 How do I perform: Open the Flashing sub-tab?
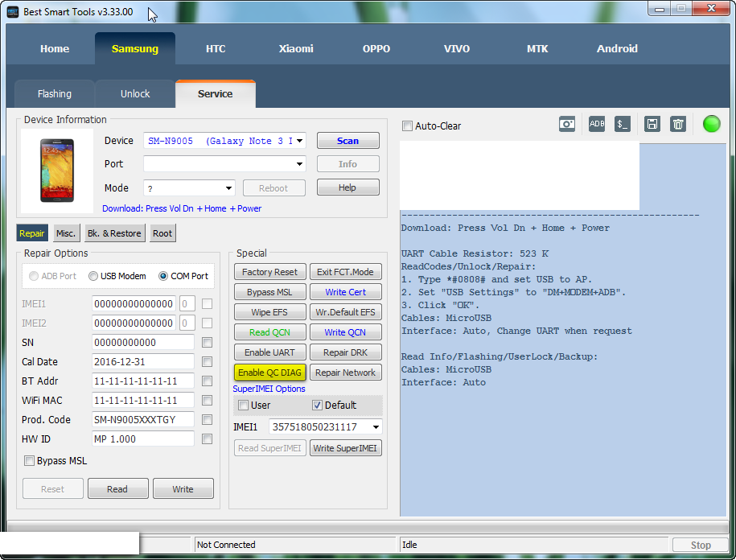(55, 94)
